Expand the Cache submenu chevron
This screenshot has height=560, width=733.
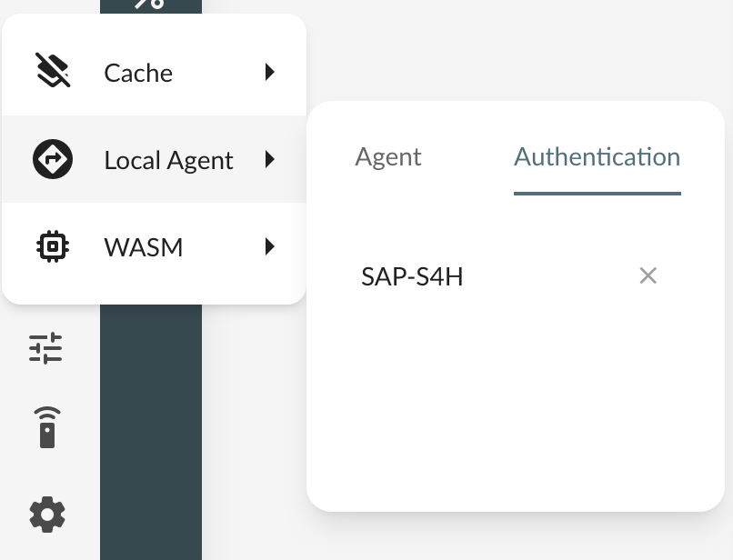(x=269, y=72)
